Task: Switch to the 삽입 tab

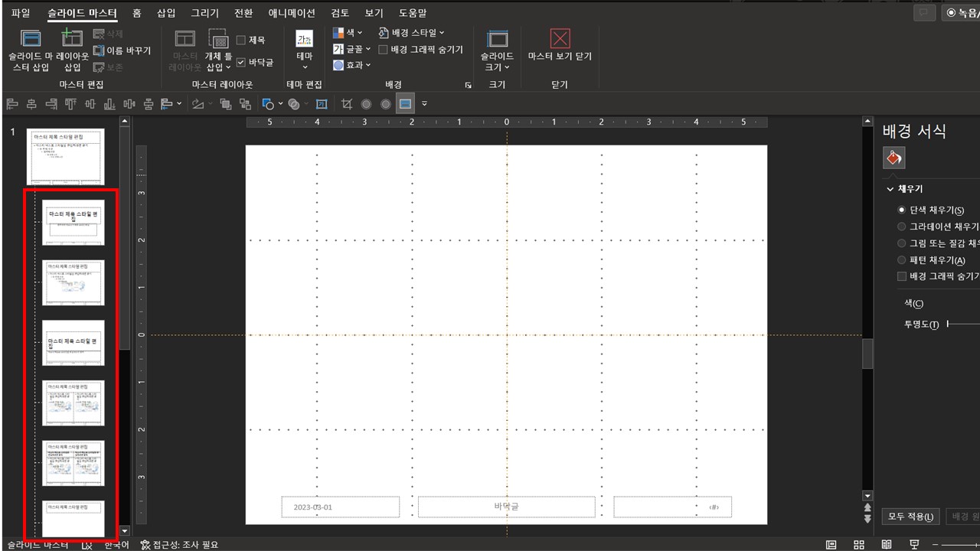Action: click(166, 13)
